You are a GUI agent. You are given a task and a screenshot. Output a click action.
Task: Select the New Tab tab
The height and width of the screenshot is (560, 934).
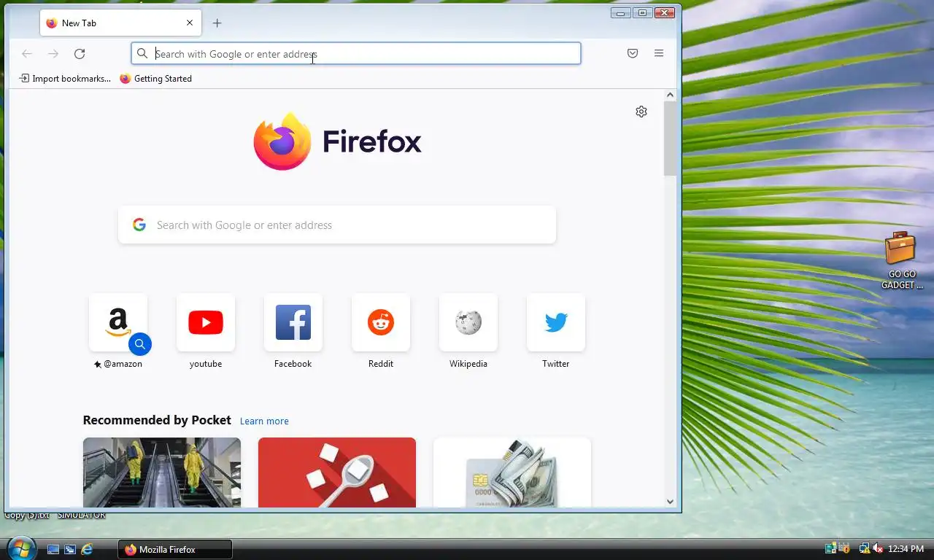[121, 23]
